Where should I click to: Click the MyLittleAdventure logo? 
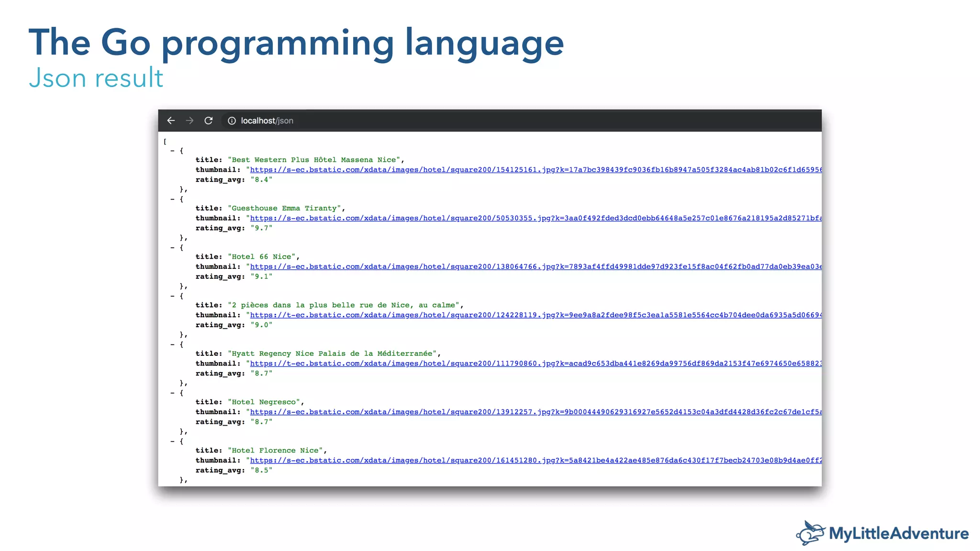[882, 533]
